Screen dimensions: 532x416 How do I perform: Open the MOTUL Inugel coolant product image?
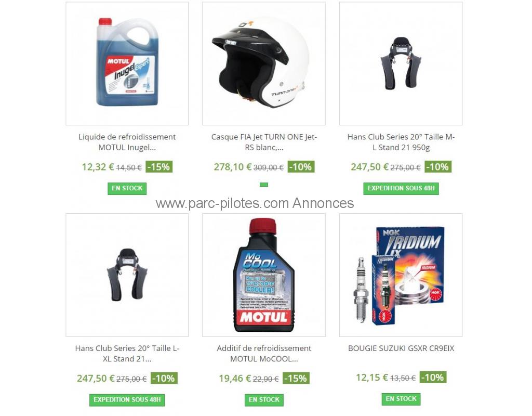coord(127,63)
